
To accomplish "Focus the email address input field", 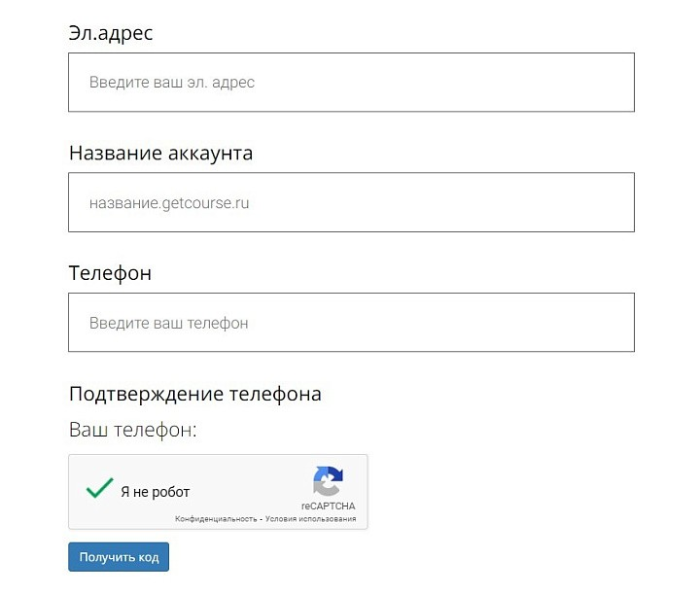I will click(x=351, y=83).
